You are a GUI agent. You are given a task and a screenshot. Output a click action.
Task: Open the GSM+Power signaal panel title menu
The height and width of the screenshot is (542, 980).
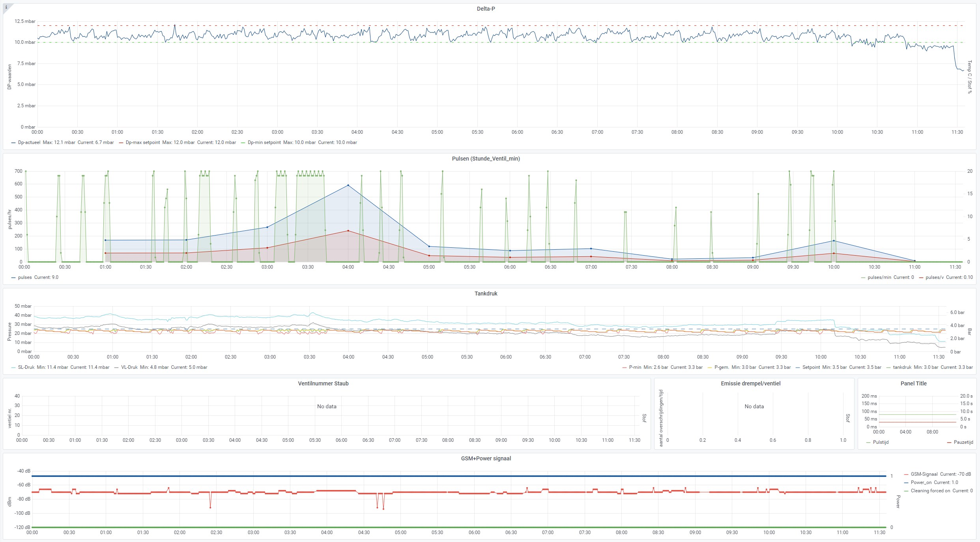[x=486, y=458]
